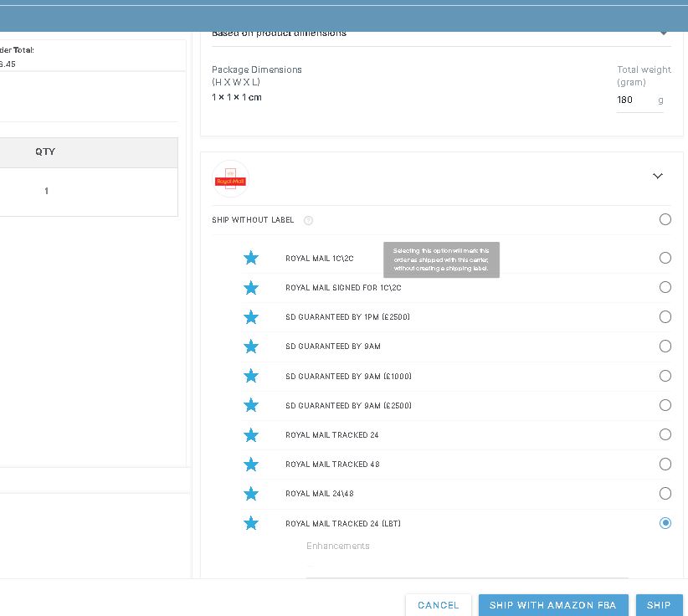Click the Royal Mail Tracked 48 label
Screen dimensions: 688x616
[x=332, y=465]
